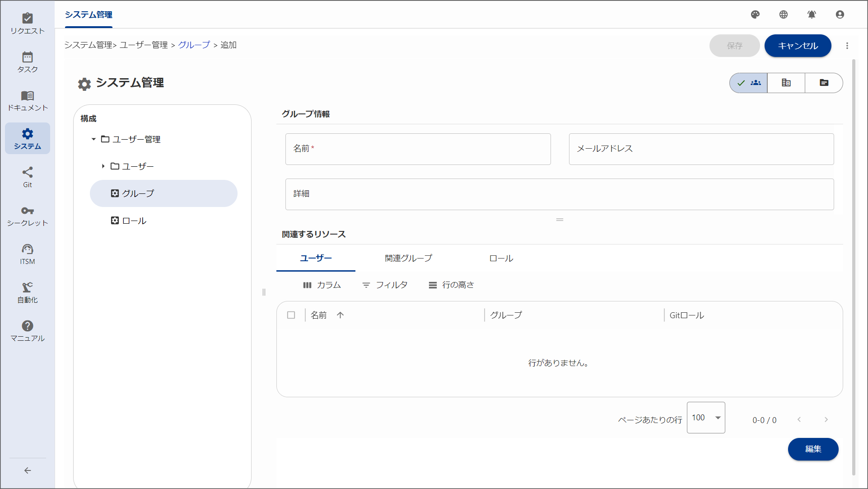Click the 保存 button
Image resolution: width=868 pixels, height=489 pixels.
[734, 46]
